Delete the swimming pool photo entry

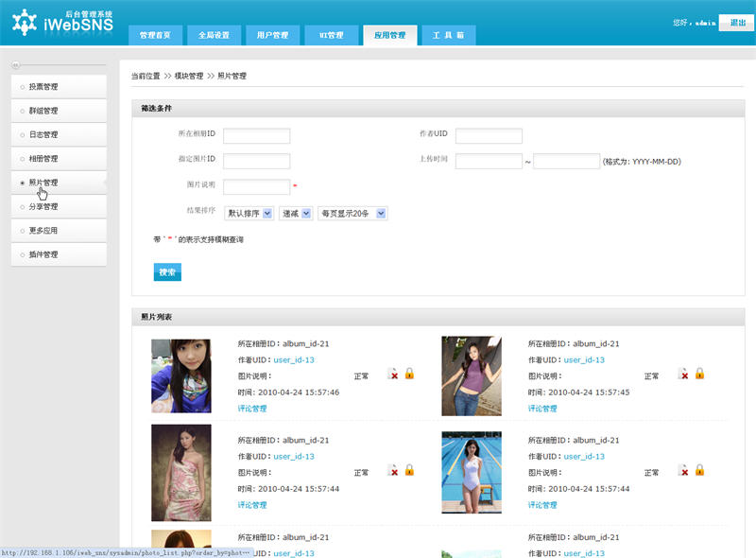tap(683, 470)
